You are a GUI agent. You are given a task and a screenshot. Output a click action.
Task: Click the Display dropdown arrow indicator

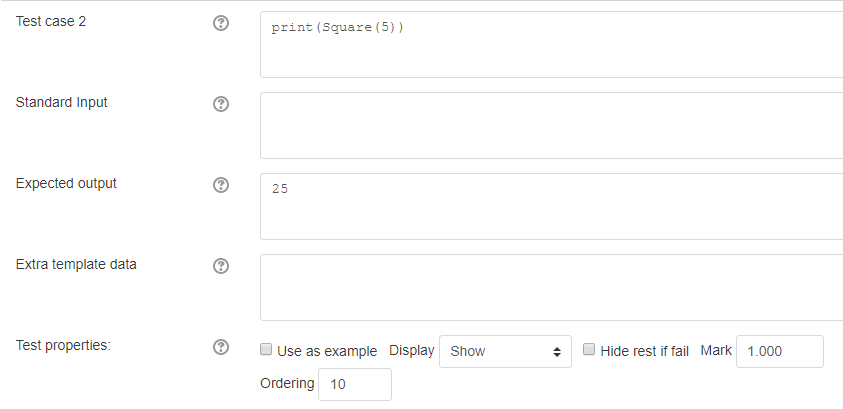click(557, 352)
